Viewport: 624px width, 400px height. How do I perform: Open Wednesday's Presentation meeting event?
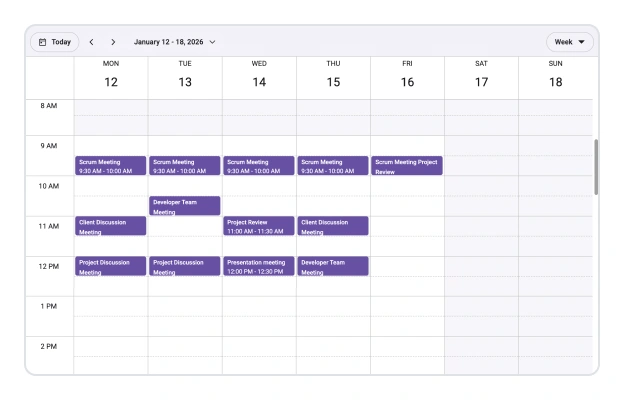[259, 266]
